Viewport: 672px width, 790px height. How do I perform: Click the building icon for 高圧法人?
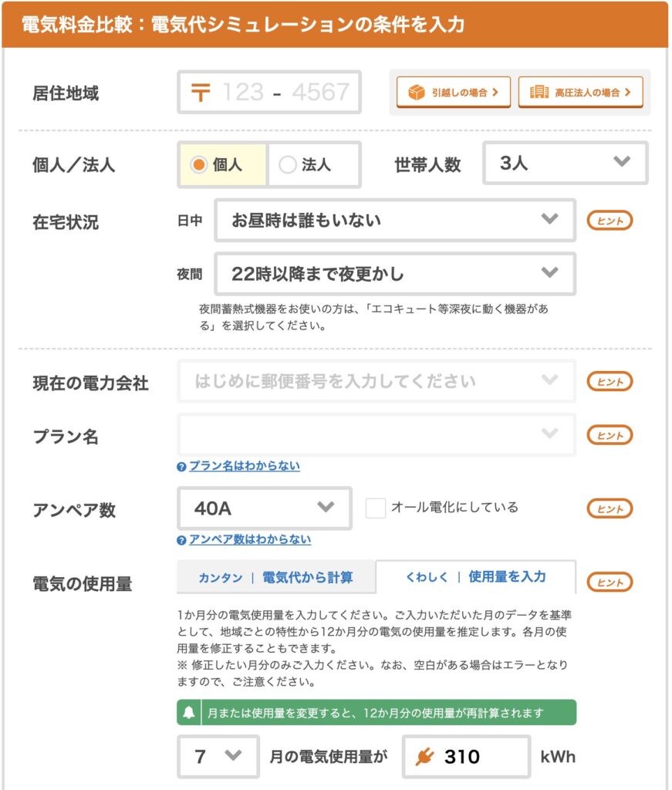tap(539, 92)
